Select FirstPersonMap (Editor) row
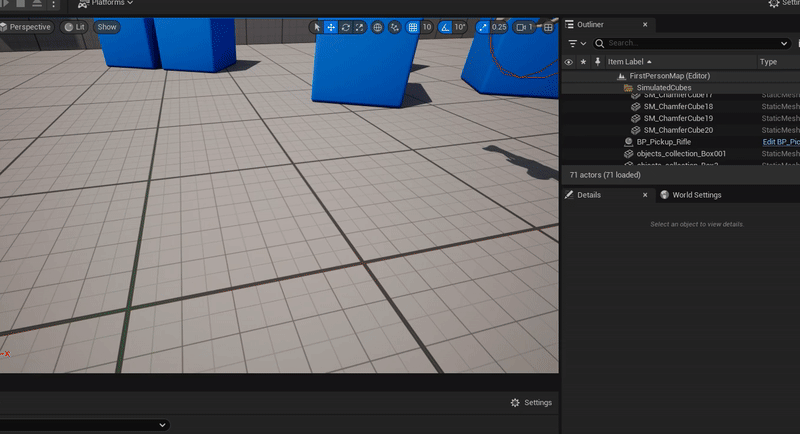Image resolution: width=800 pixels, height=434 pixels. point(681,76)
